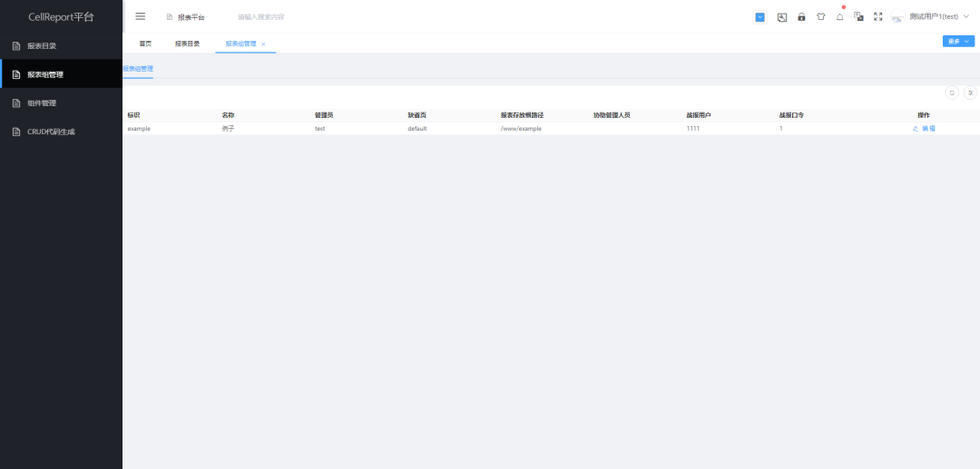Select the 报表组管理 page tab
980x469 pixels.
tap(240, 44)
